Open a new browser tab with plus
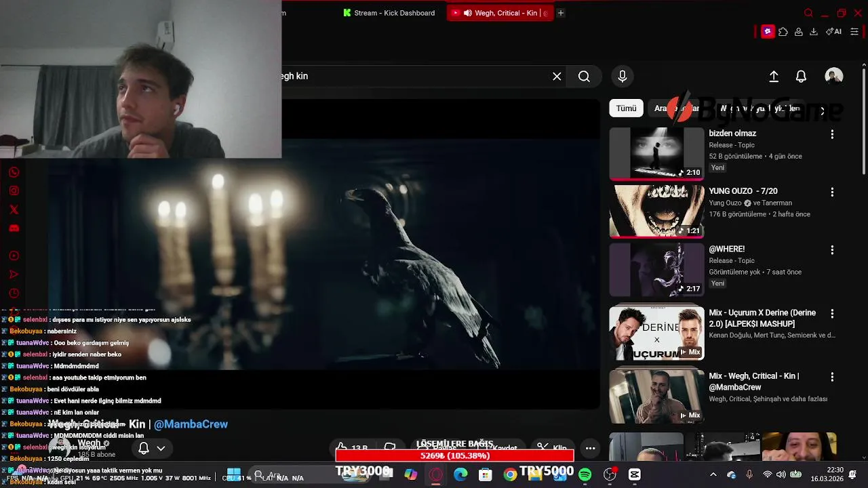 tap(561, 13)
